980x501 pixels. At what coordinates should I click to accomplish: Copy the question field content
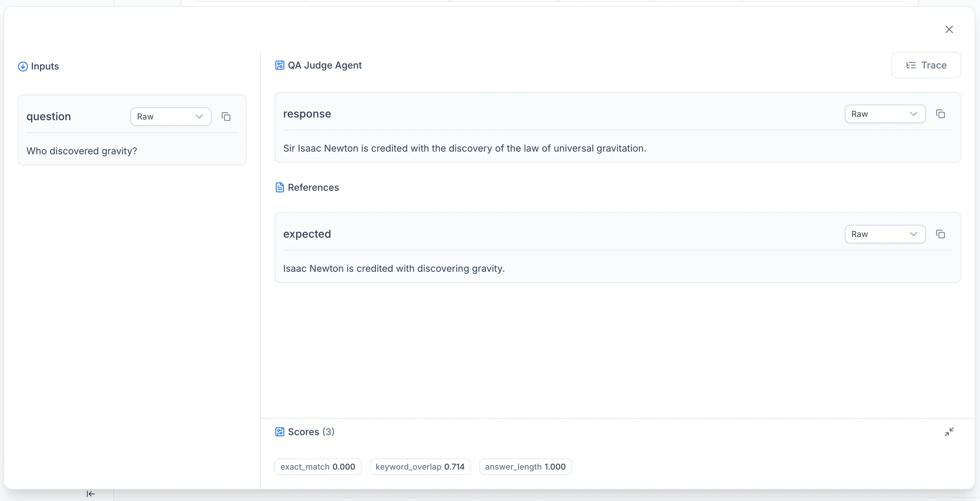pos(226,116)
